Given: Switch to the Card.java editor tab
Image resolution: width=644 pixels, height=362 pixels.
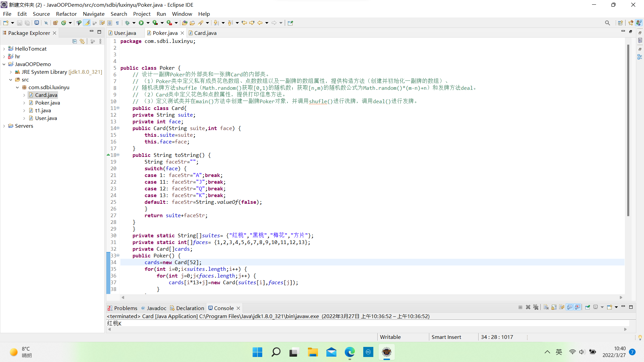Looking at the screenshot, I should (x=205, y=33).
